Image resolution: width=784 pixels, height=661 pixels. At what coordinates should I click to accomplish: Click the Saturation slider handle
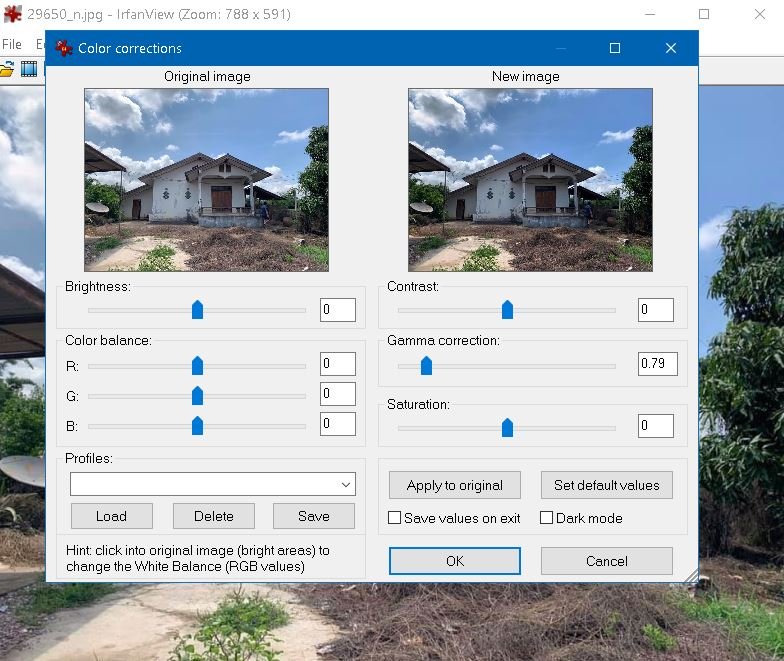(508, 428)
